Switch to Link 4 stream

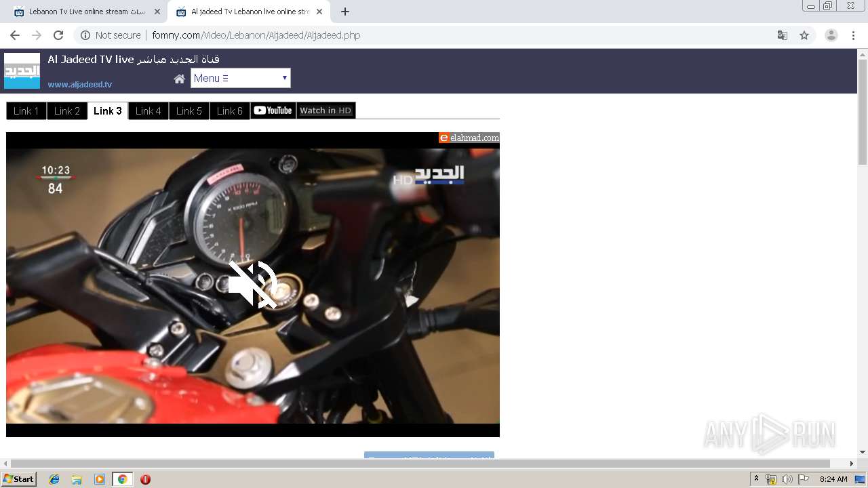pyautogui.click(x=149, y=111)
